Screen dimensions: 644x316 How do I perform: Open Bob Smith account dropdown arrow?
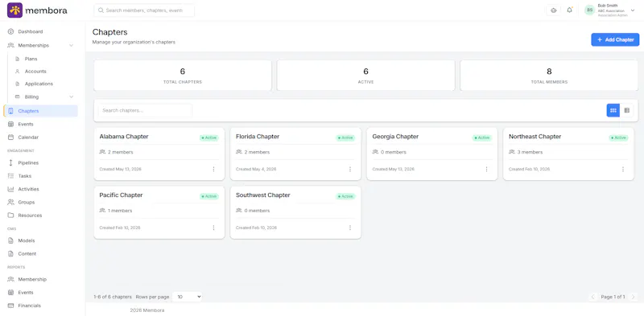pos(633,10)
